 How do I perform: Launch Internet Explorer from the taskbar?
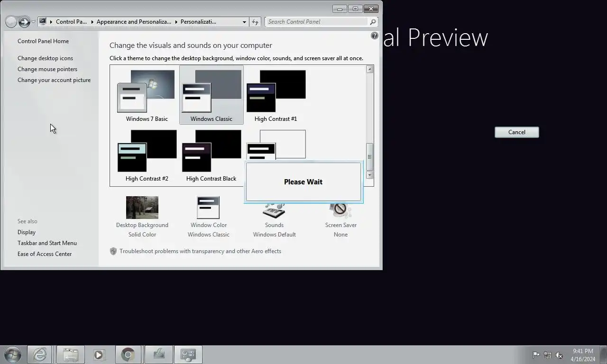click(39, 354)
